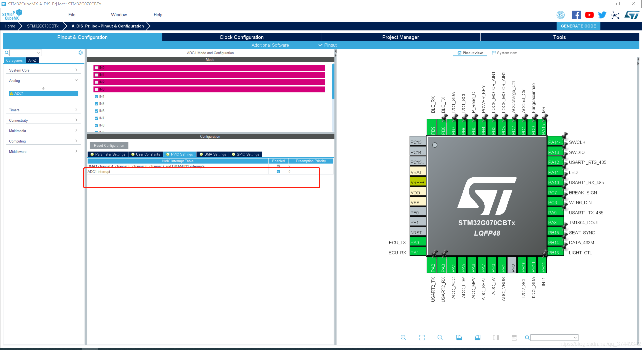The width and height of the screenshot is (644, 350).
Task: Switch to System view
Action: tap(504, 53)
